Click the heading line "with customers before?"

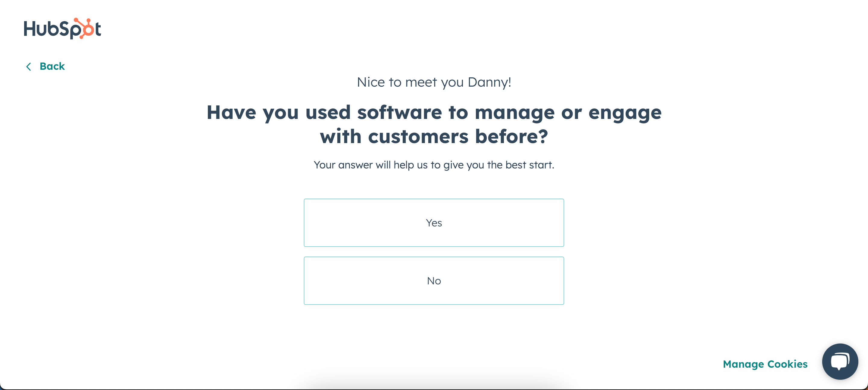coord(434,137)
